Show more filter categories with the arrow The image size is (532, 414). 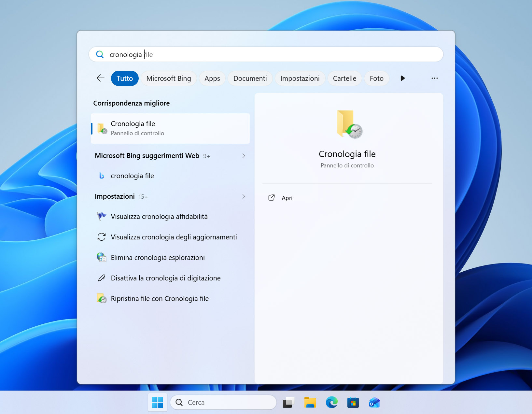403,78
